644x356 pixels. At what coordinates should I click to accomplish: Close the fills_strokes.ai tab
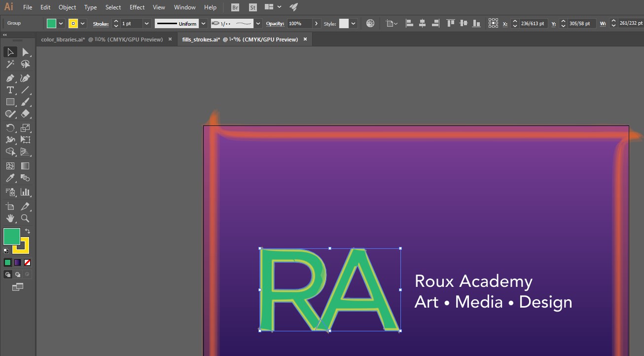[x=305, y=39]
